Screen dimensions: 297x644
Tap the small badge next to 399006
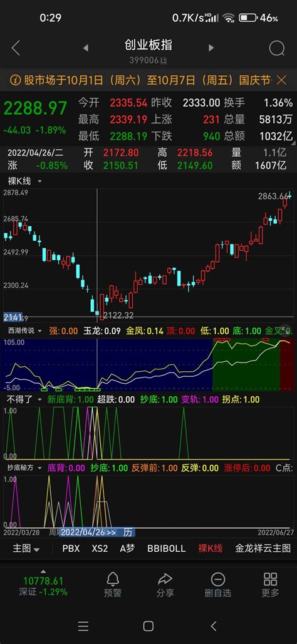point(164,61)
